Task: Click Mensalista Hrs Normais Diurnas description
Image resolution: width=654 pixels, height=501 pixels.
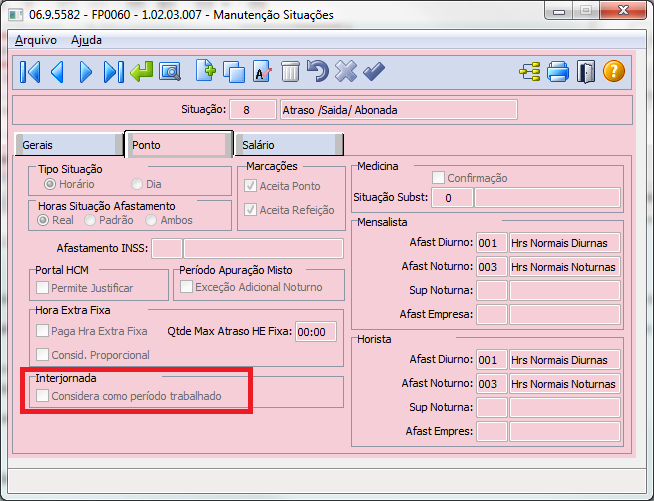Action: (565, 243)
